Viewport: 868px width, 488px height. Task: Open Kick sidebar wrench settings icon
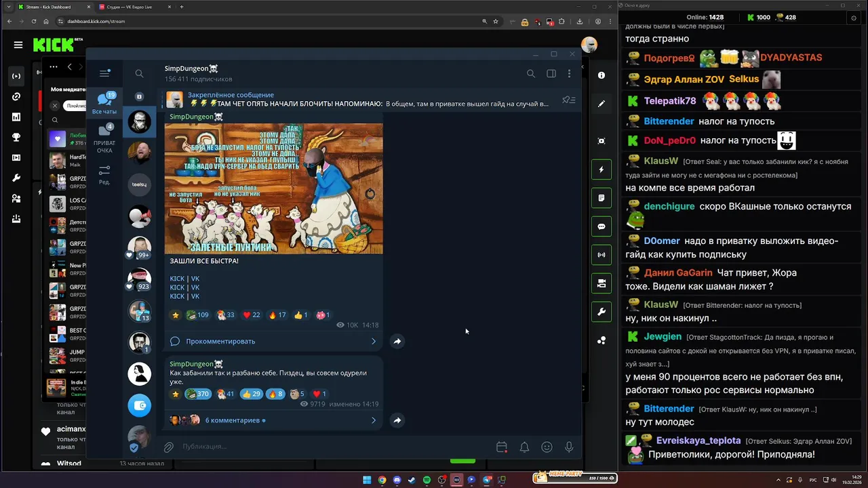tap(16, 178)
